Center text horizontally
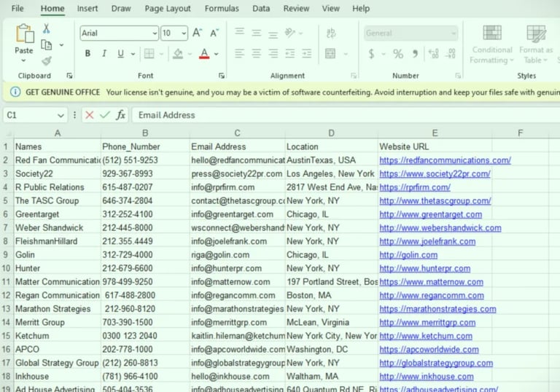This screenshot has height=392, width=560. click(257, 53)
